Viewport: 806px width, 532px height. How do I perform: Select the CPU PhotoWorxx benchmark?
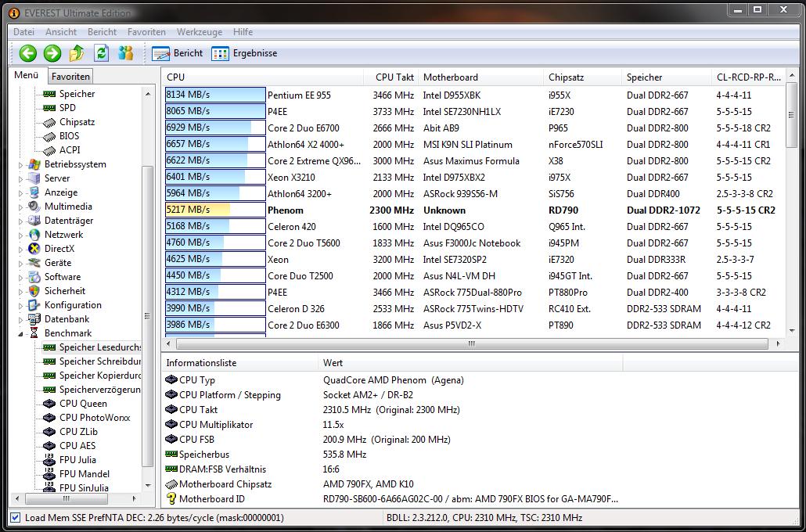point(95,417)
